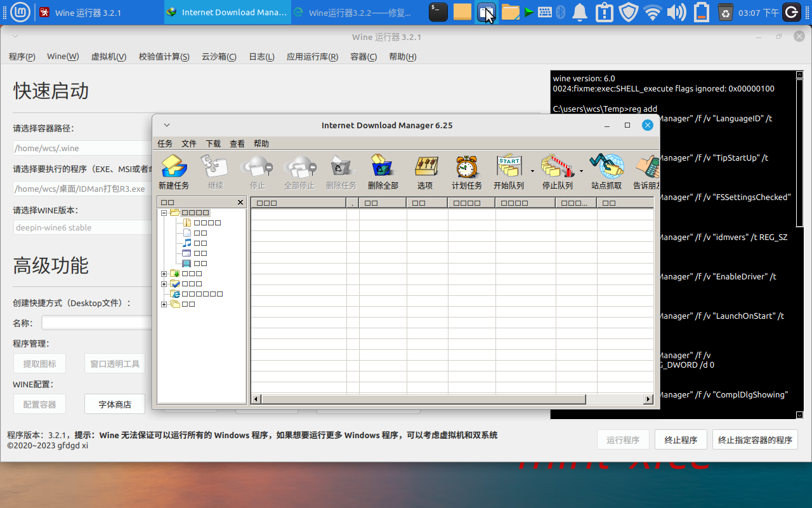Open the 查看 menu in IDM
This screenshot has height=508, width=812.
(237, 144)
